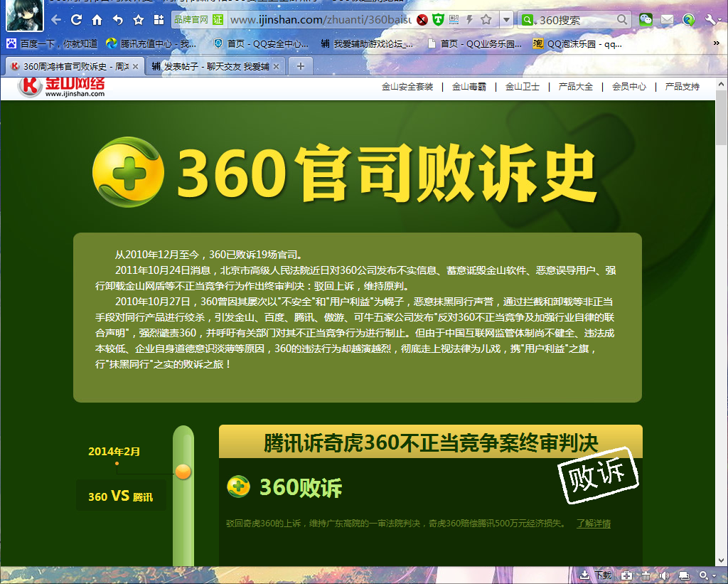Click the address bar URL field
Screen dimensions: 728x584
(x=321, y=20)
